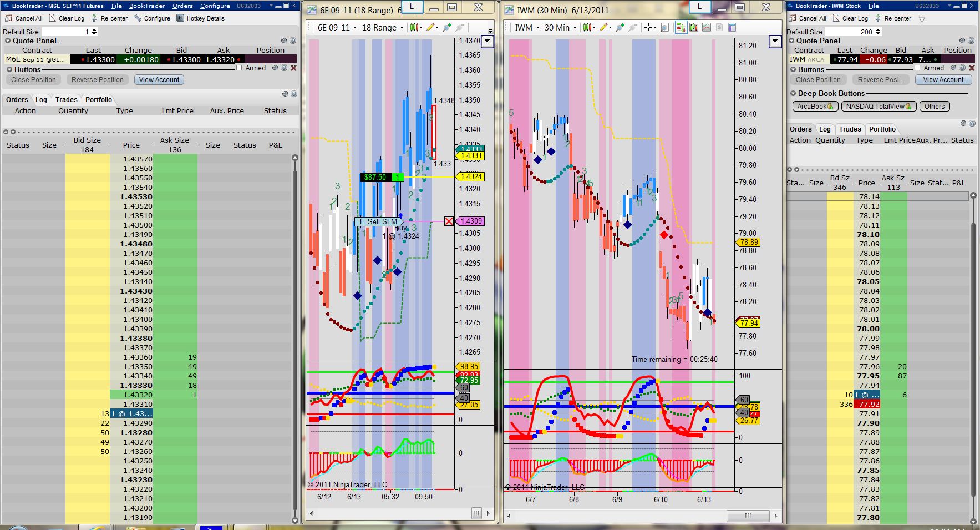Image resolution: width=980 pixels, height=530 pixels.
Task: Collapse the Buttons section in M6E BookTrader
Action: pyautogui.click(x=9, y=70)
